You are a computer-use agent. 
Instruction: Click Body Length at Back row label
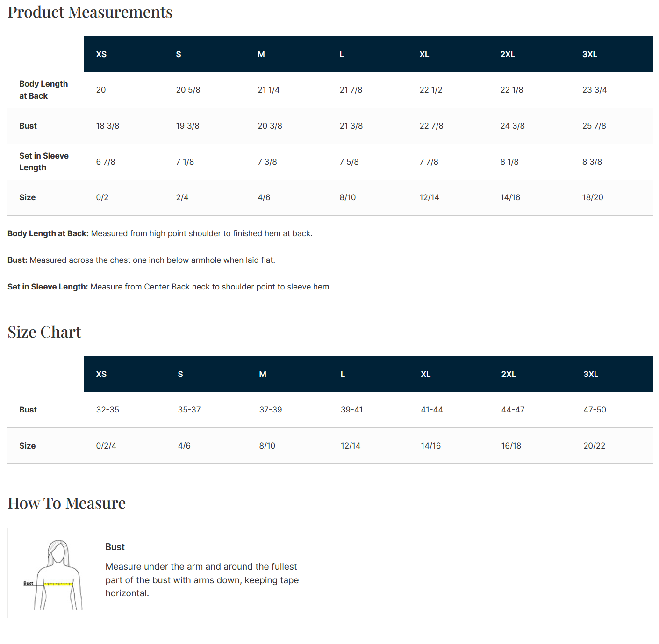pos(43,90)
